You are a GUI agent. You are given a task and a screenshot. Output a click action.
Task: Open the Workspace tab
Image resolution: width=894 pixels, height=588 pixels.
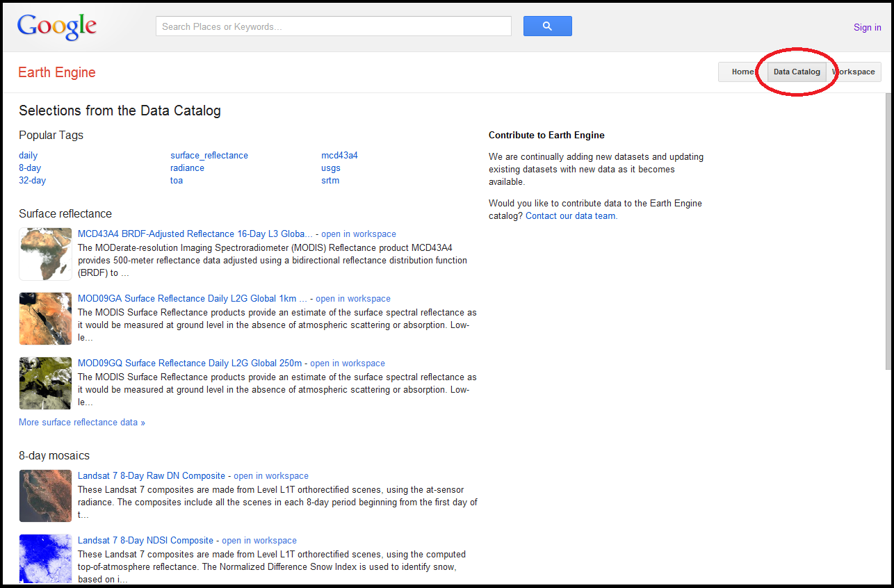(x=854, y=72)
